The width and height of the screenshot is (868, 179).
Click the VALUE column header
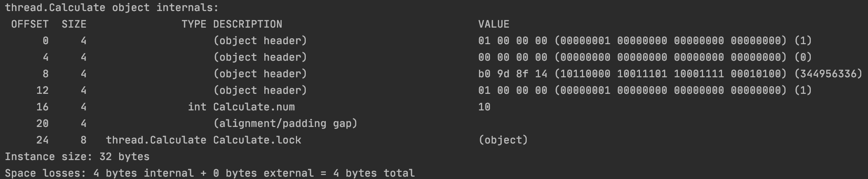tap(494, 24)
